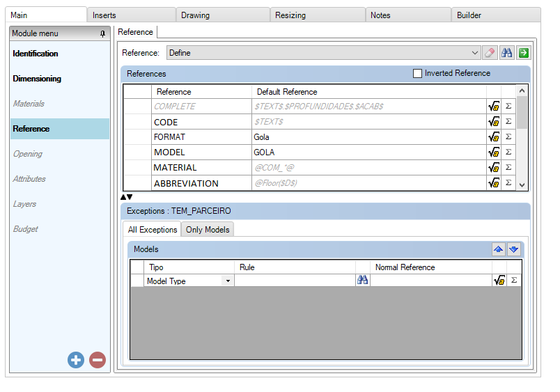Click sigma icon in MATERIAL row

(508, 168)
